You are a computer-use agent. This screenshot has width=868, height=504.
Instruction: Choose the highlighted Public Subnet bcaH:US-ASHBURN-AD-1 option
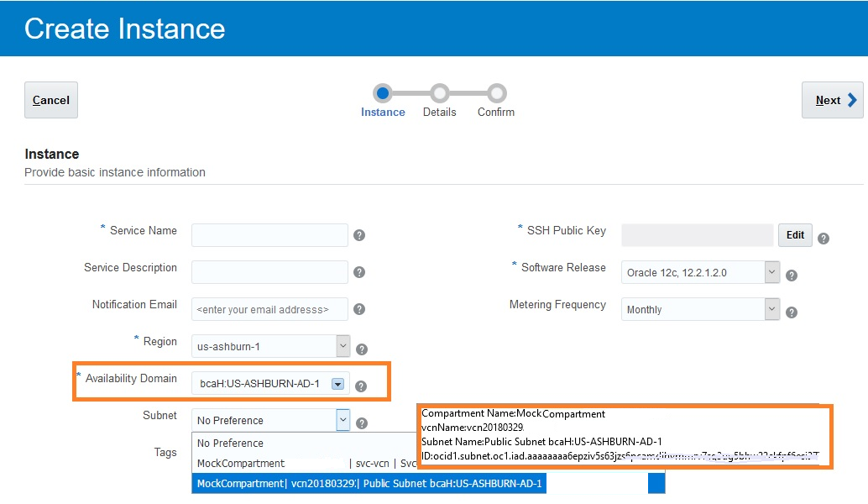(369, 483)
